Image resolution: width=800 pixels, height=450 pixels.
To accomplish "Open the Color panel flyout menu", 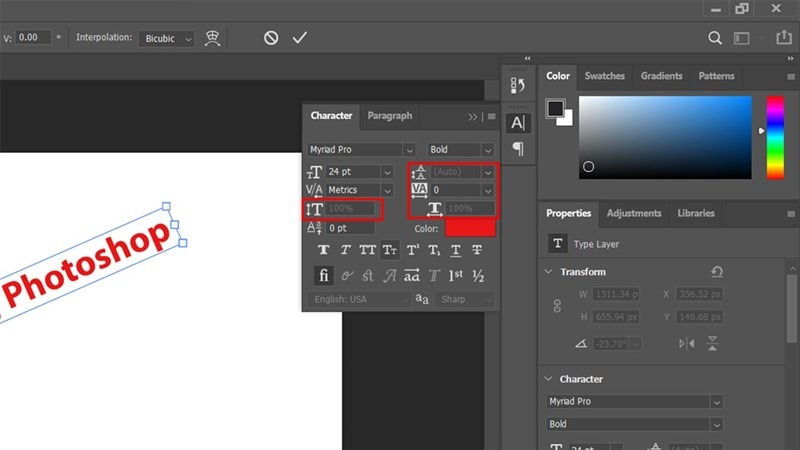I will [791, 77].
